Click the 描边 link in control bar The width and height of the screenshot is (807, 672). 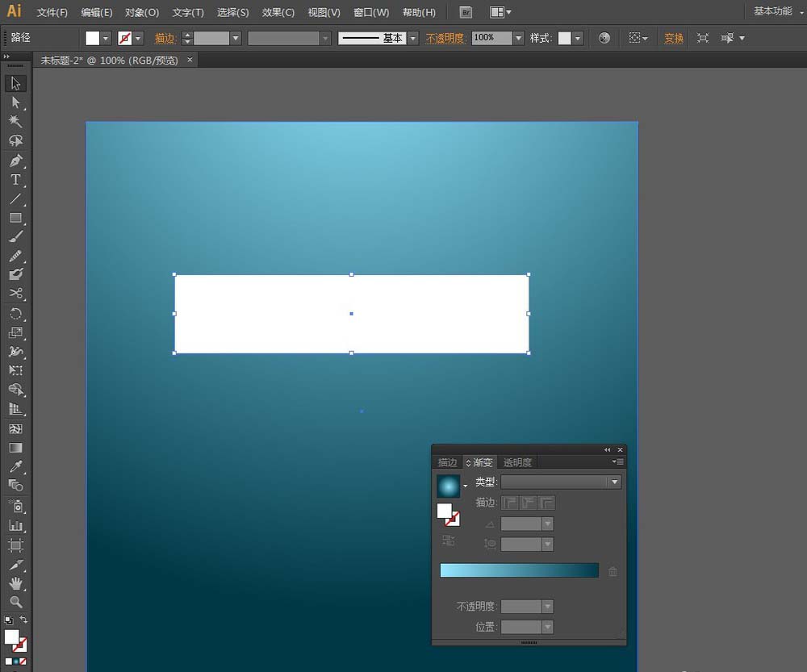pyautogui.click(x=165, y=38)
